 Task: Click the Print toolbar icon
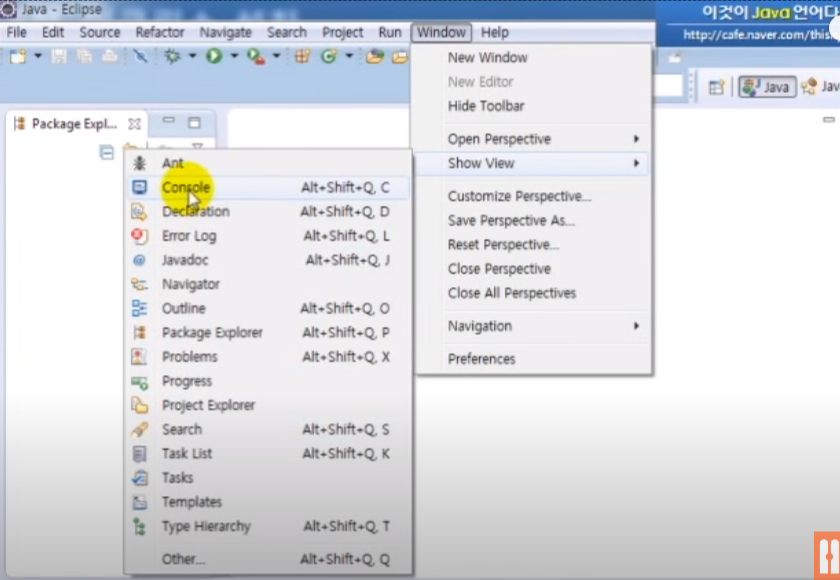coord(110,56)
